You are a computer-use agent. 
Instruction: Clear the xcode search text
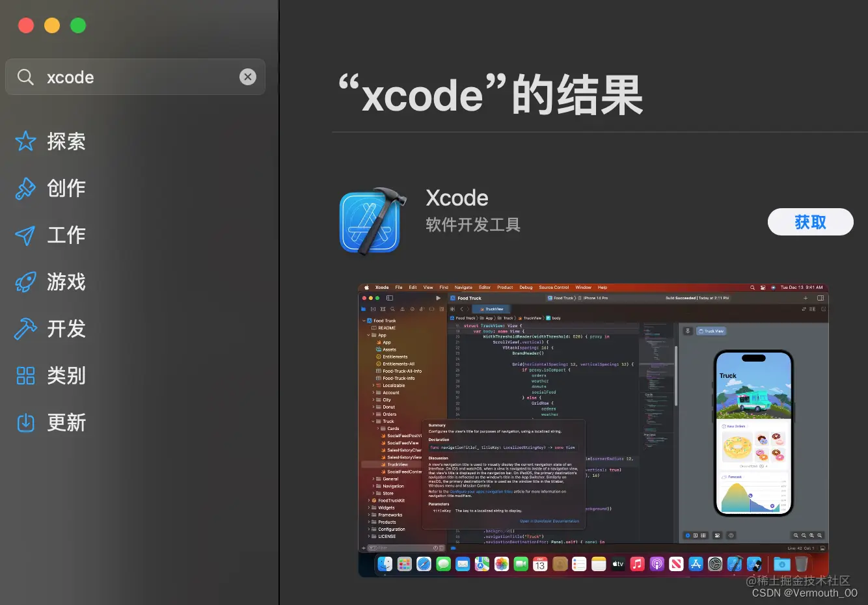click(x=248, y=77)
